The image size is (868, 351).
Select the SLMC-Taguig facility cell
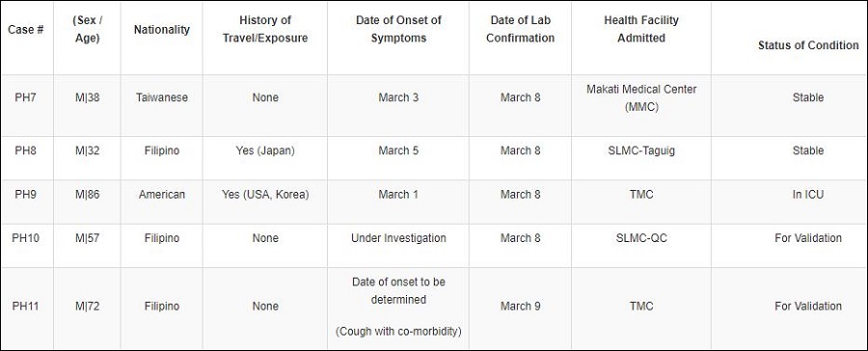pyautogui.click(x=641, y=150)
